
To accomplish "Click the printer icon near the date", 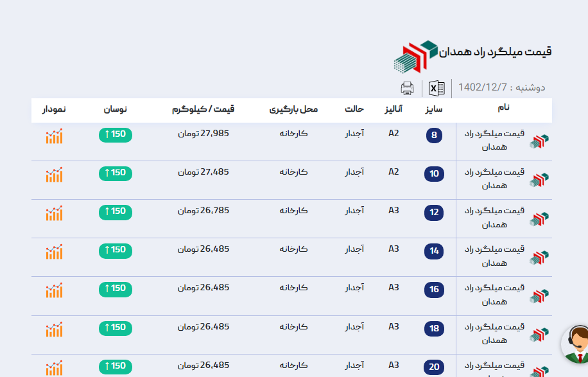I will [407, 89].
